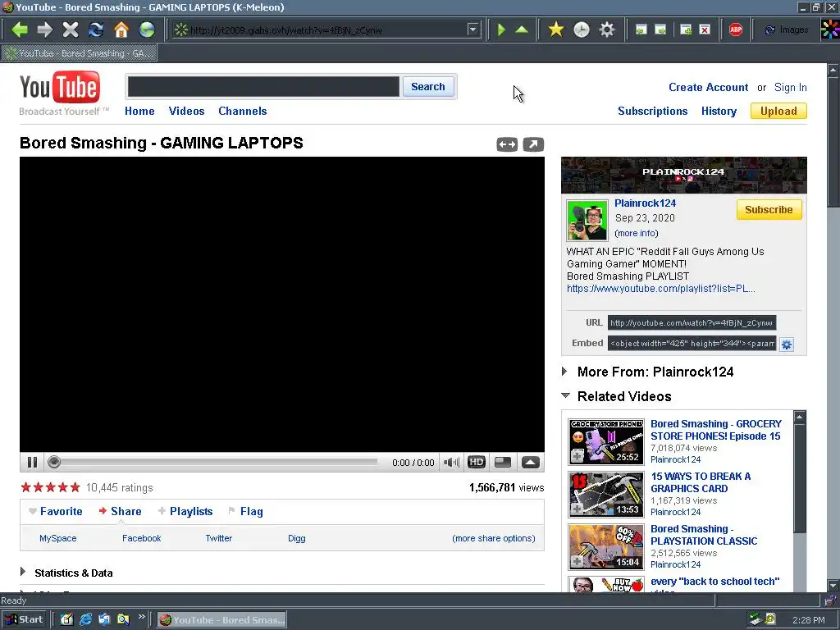
Task: Open a new tab with the plus window icon
Action: (685, 30)
